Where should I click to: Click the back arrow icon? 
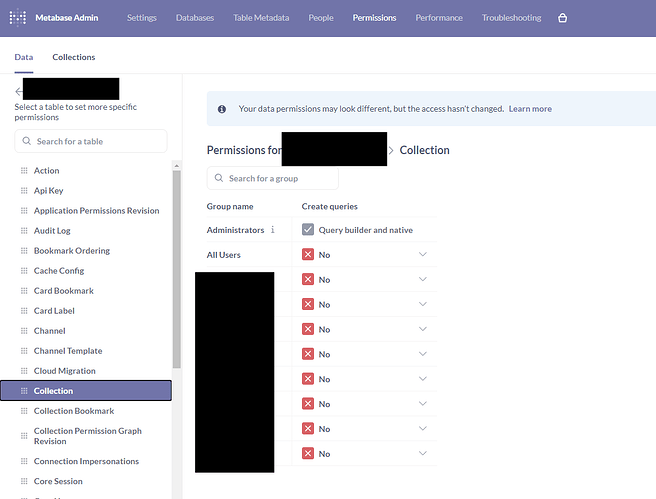[18, 91]
